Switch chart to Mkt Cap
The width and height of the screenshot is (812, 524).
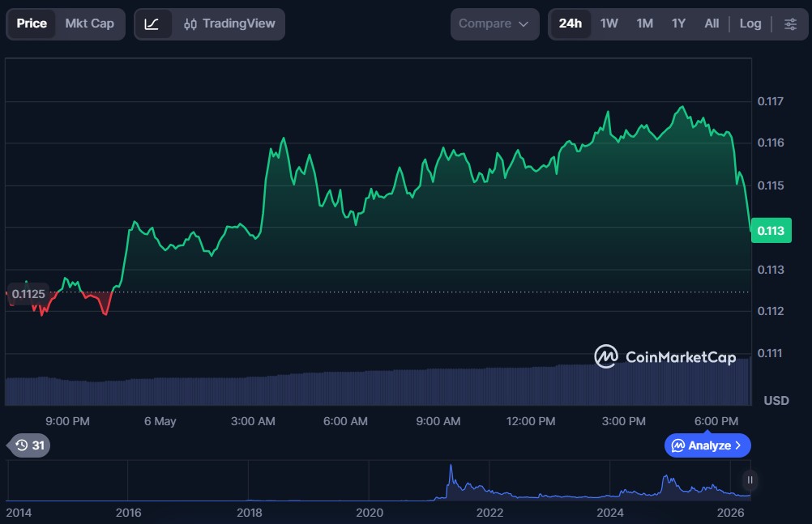coord(90,23)
